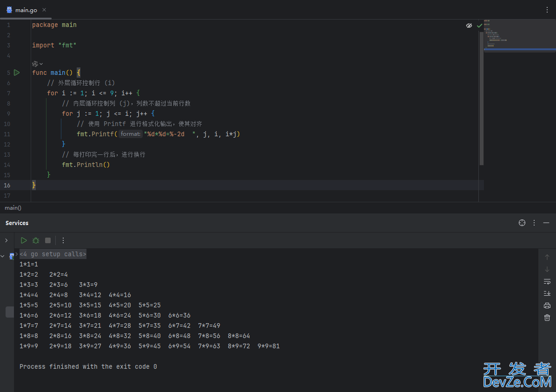Screen dimensions: 556x392
Task: Click '2*2=4' in the console output
Action: [x=59, y=274]
